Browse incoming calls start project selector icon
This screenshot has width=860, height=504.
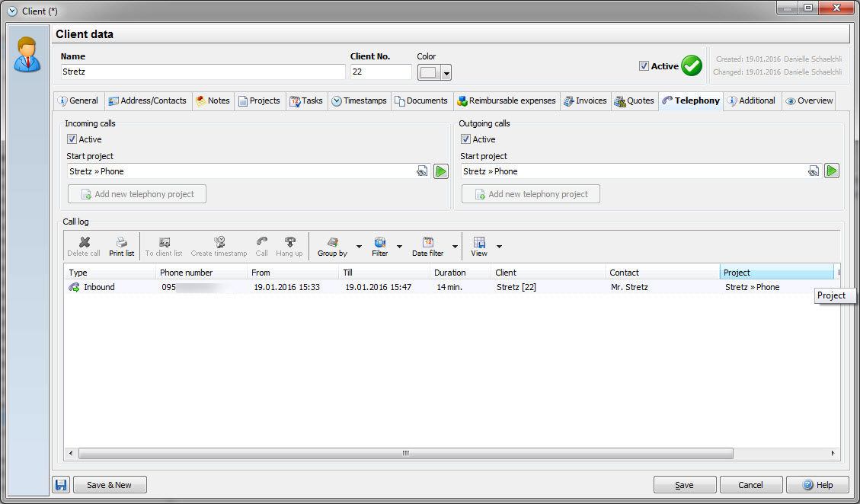pyautogui.click(x=422, y=171)
